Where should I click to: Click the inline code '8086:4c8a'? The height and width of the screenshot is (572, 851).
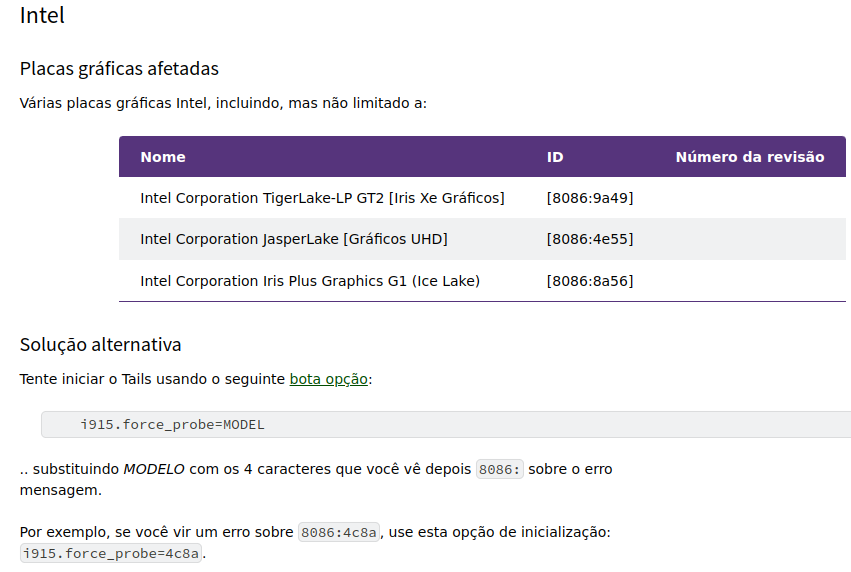click(339, 532)
